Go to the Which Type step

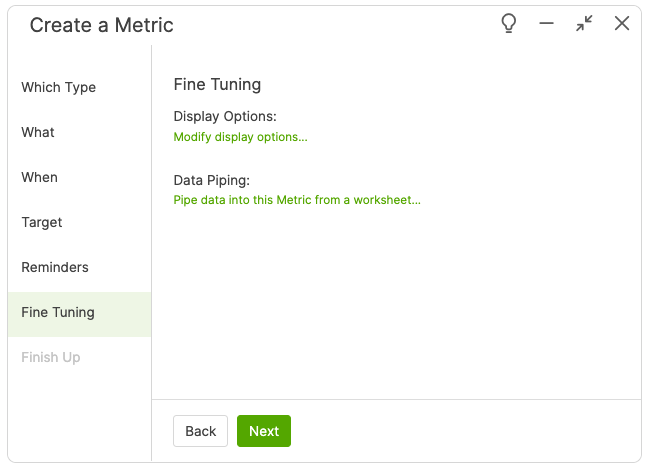(x=59, y=87)
